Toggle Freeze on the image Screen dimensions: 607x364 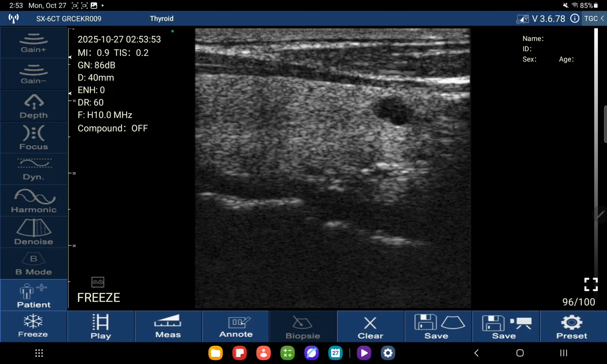33,326
